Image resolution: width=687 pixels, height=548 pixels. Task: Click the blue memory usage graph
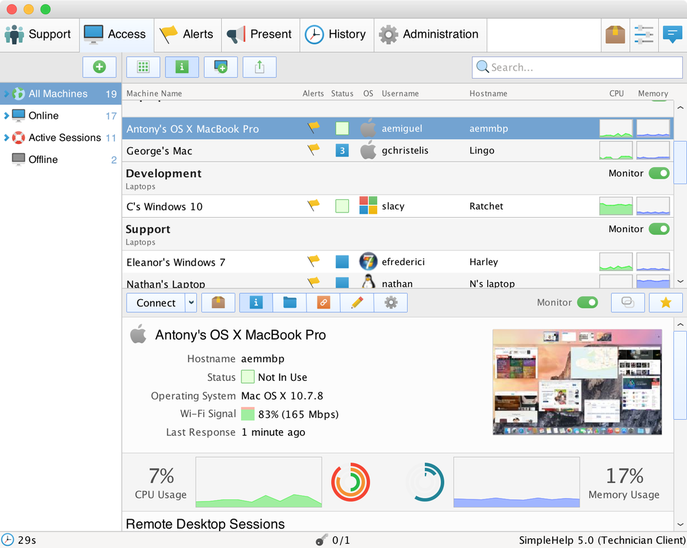(x=517, y=482)
